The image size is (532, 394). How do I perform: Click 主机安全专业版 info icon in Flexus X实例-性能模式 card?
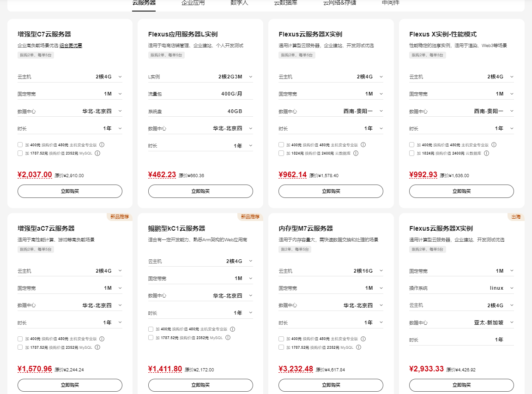[494, 145]
